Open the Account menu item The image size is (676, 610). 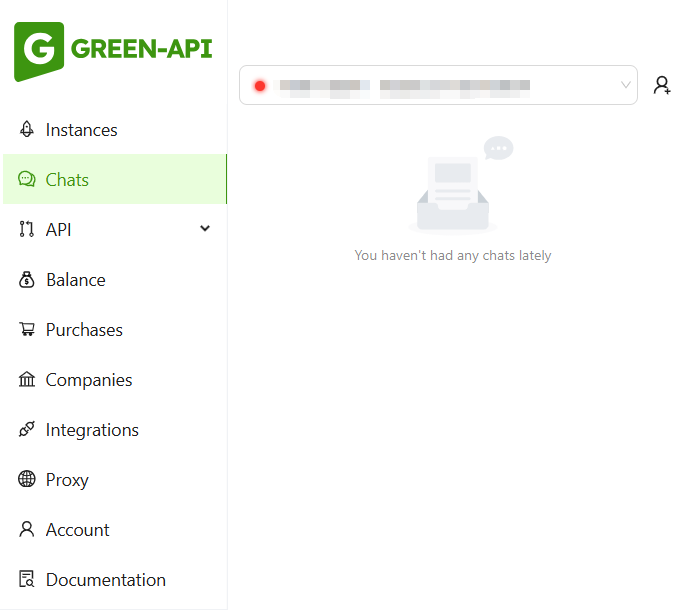coord(77,530)
